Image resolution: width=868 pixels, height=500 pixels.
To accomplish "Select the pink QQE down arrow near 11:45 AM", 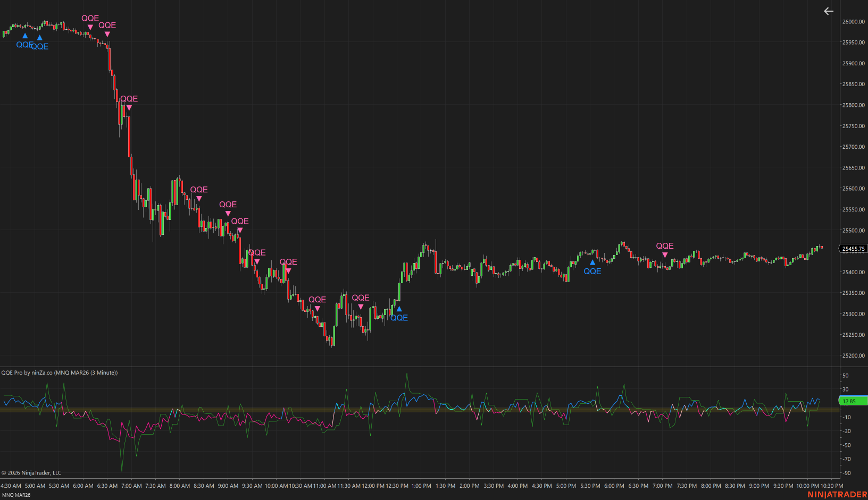I will (361, 307).
